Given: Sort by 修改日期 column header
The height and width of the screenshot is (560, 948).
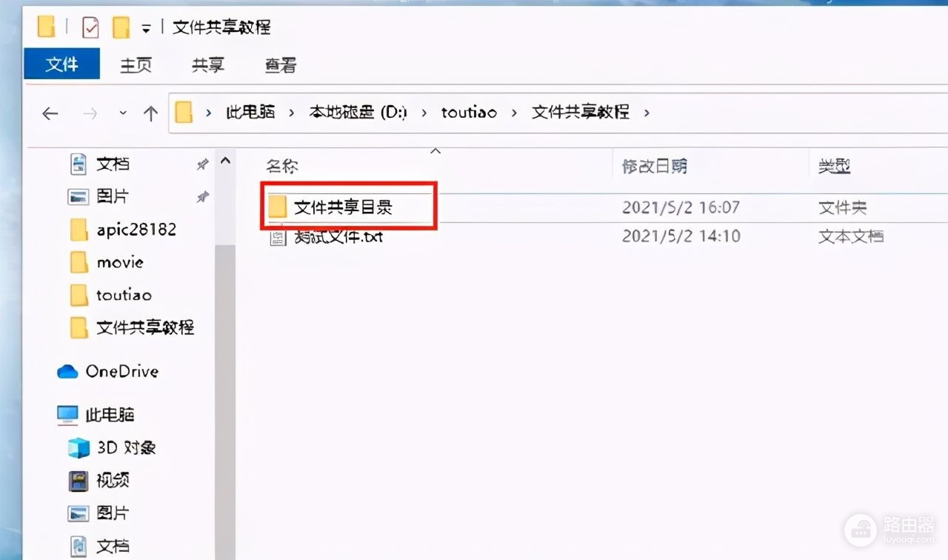Looking at the screenshot, I should (654, 167).
